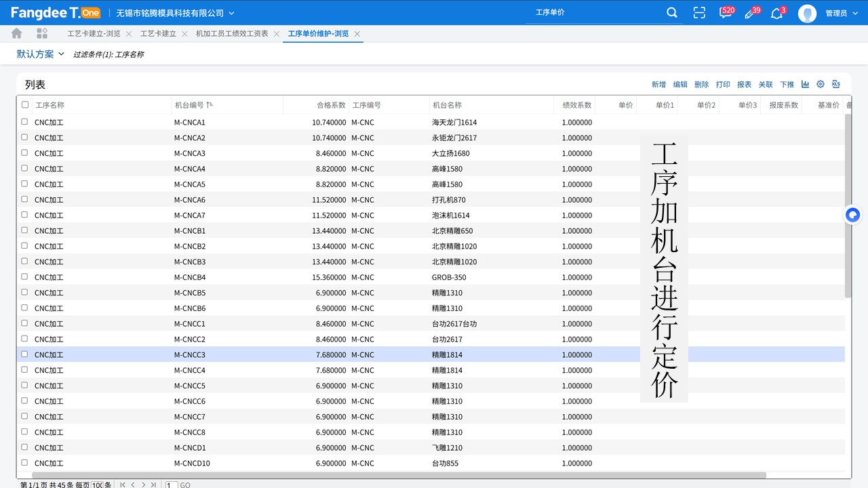Screen dimensions: 868x488
Task: Open the chart statistics icon in list toolbar
Action: [x=805, y=84]
